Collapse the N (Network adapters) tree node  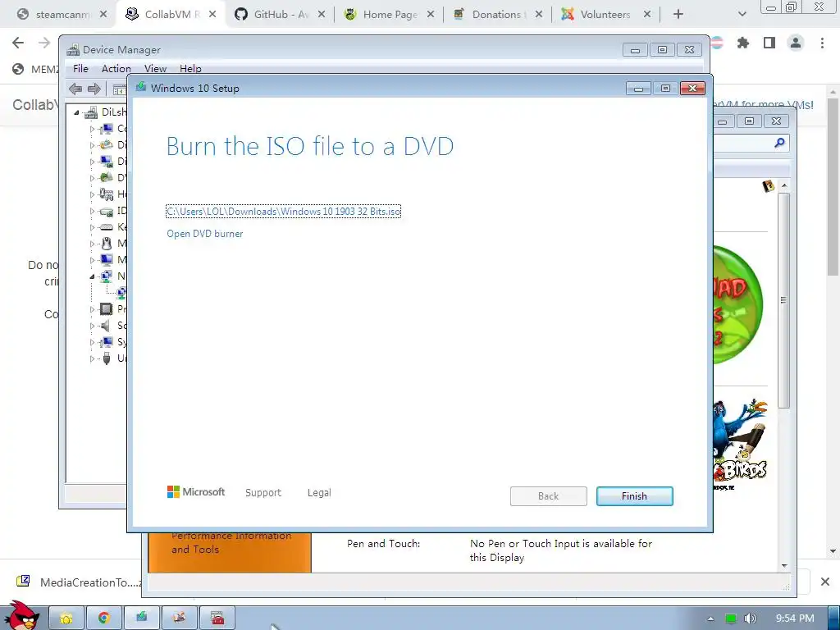[x=92, y=277]
